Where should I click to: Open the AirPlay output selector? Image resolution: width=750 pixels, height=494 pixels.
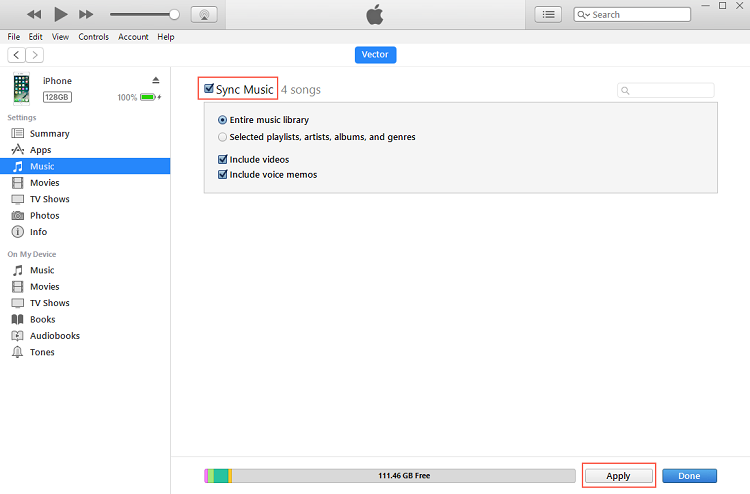[x=204, y=15]
